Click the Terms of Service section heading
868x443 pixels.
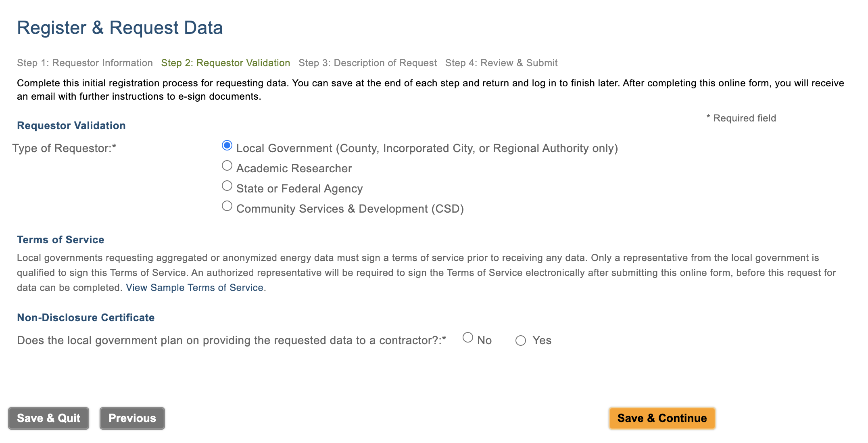point(61,240)
